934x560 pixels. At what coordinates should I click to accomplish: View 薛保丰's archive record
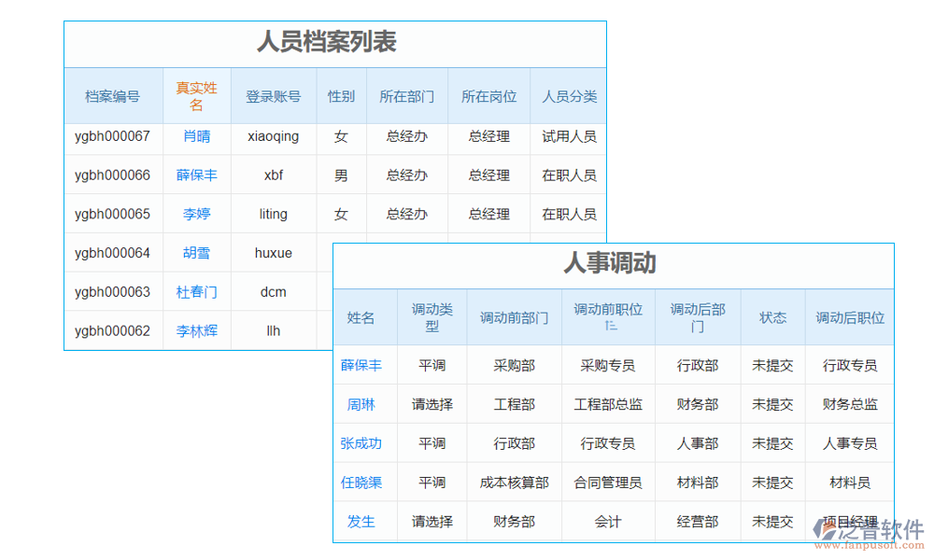196,175
